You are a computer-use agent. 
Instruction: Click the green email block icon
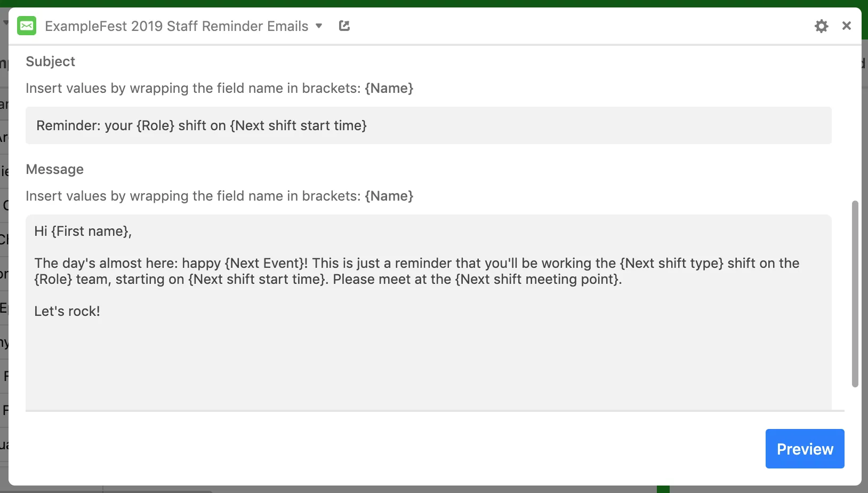point(27,26)
